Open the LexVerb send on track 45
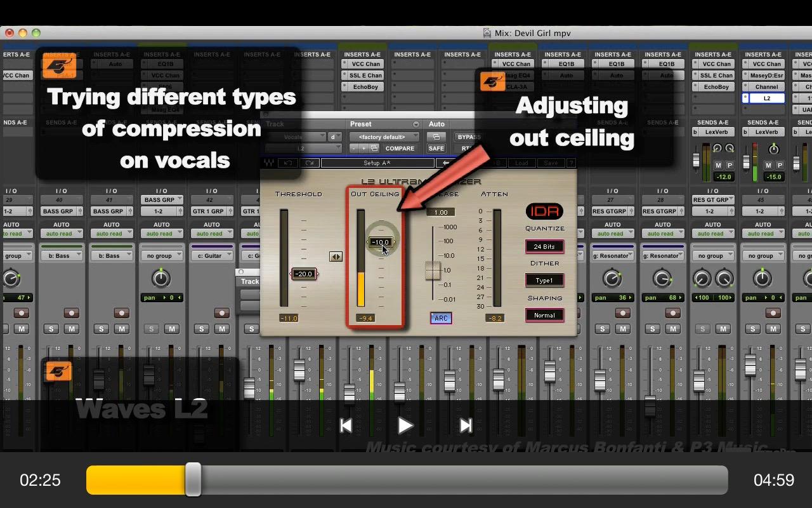This screenshot has height=508, width=812. click(767, 132)
